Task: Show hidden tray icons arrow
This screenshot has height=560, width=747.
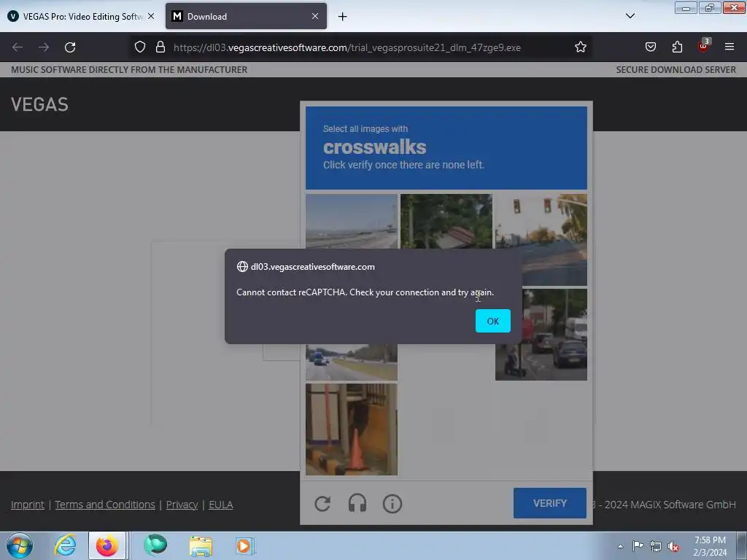Action: (620, 546)
